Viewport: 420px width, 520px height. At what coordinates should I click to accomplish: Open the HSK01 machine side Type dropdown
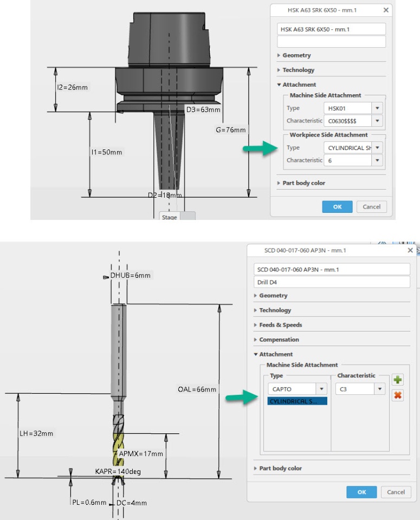pyautogui.click(x=377, y=108)
